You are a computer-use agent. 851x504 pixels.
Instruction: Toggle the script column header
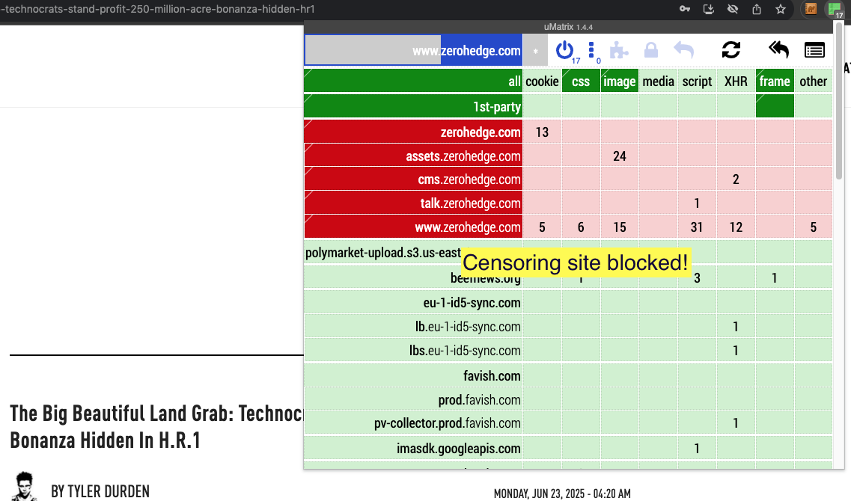(697, 81)
